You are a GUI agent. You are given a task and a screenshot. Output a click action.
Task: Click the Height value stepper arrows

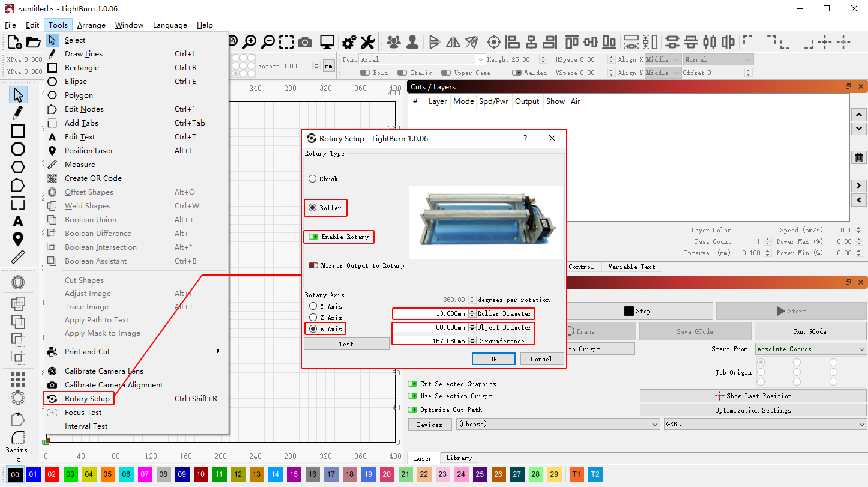click(x=543, y=59)
